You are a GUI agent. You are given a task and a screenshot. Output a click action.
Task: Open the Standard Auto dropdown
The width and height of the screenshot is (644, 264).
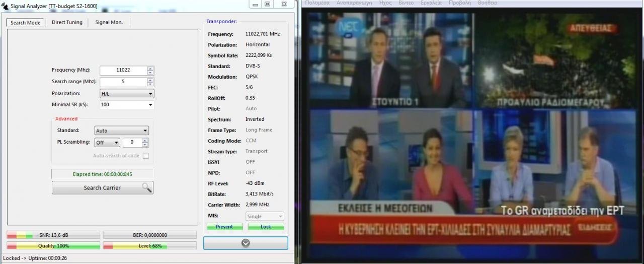(122, 130)
